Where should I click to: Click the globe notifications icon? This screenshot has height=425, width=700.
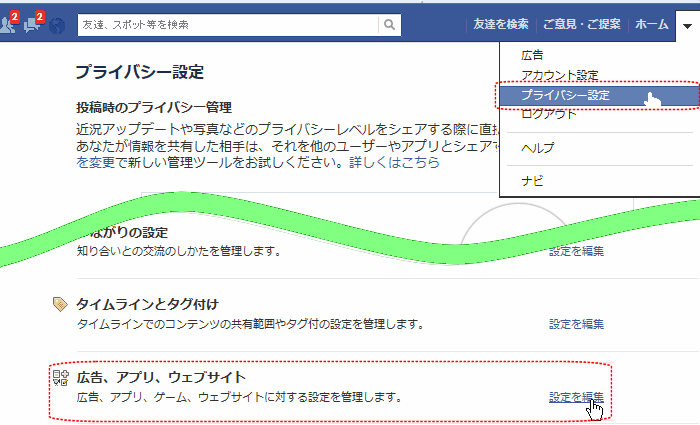tap(57, 24)
